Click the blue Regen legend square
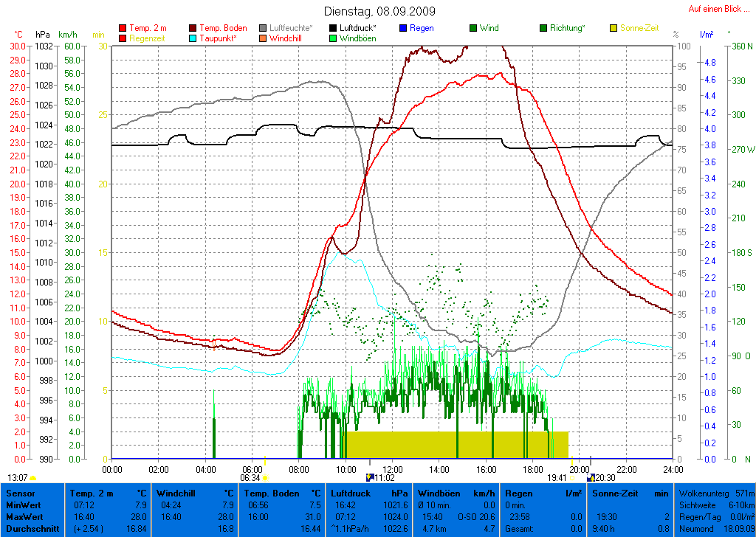The width and height of the screenshot is (756, 537). click(403, 28)
